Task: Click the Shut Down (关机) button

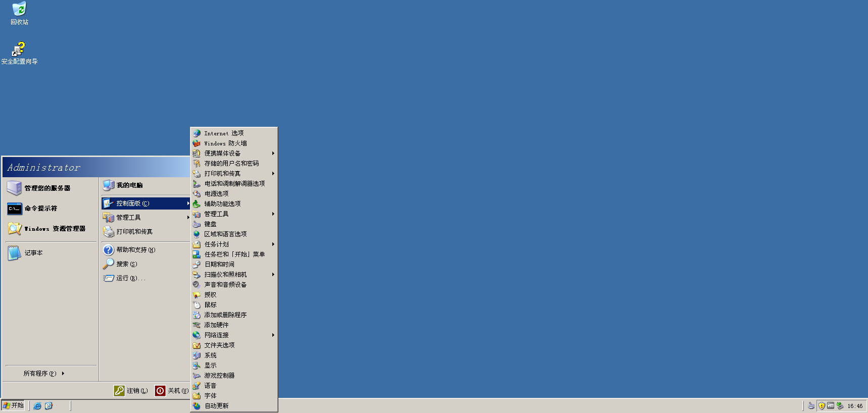Action: coord(172,391)
